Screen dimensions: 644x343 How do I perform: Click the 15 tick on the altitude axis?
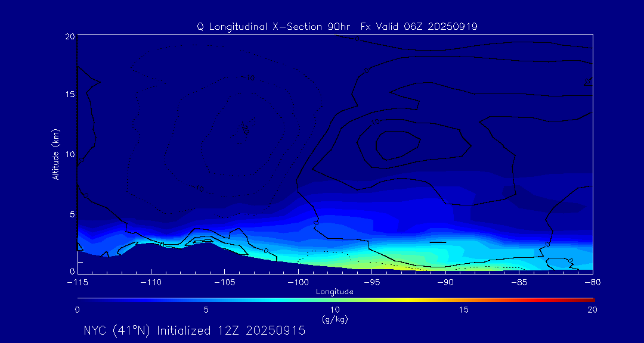tap(69, 94)
